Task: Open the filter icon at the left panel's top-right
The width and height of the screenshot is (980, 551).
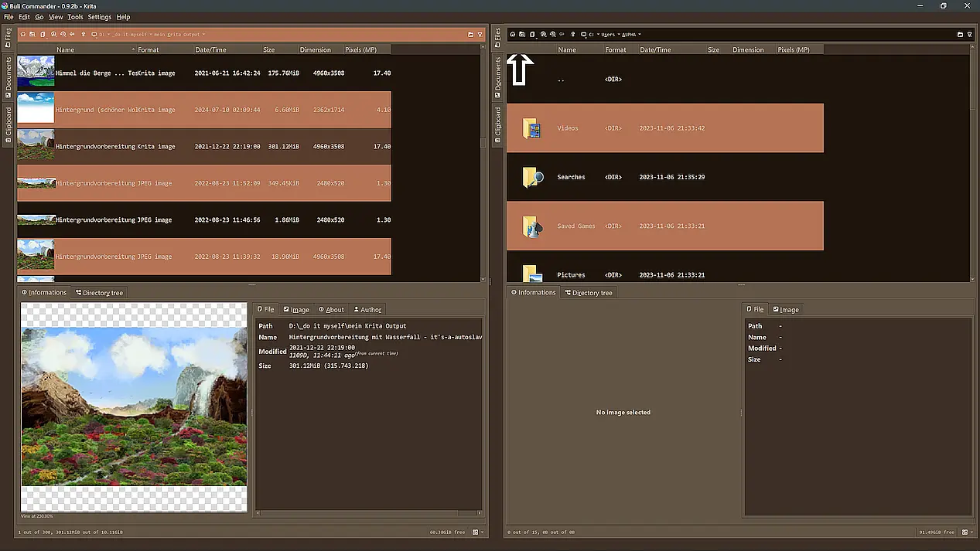Action: [x=480, y=35]
